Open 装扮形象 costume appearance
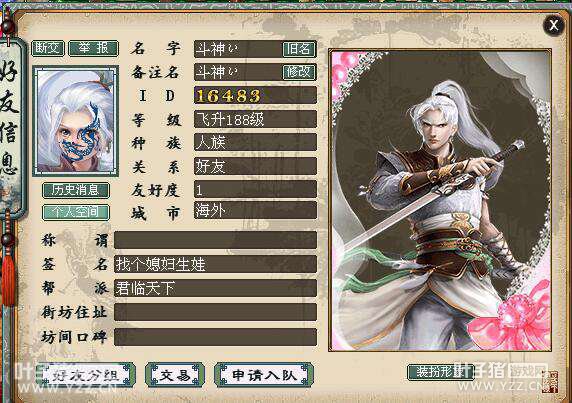The height and width of the screenshot is (403, 572). point(441,372)
